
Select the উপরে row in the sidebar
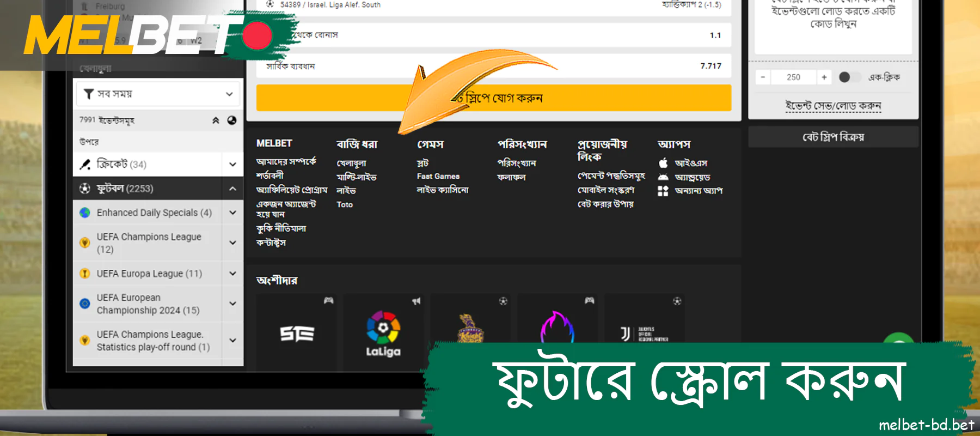coord(158,142)
